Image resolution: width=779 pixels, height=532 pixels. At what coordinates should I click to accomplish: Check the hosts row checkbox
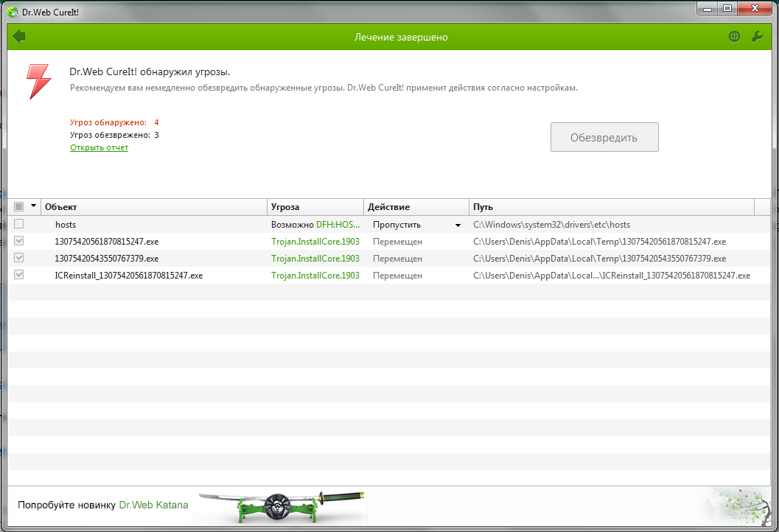click(x=19, y=224)
